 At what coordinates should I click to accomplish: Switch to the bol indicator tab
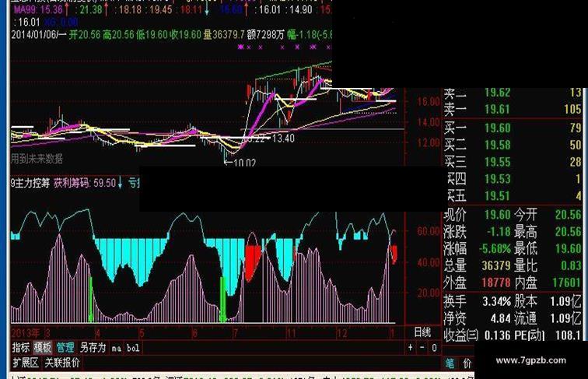[x=133, y=348]
